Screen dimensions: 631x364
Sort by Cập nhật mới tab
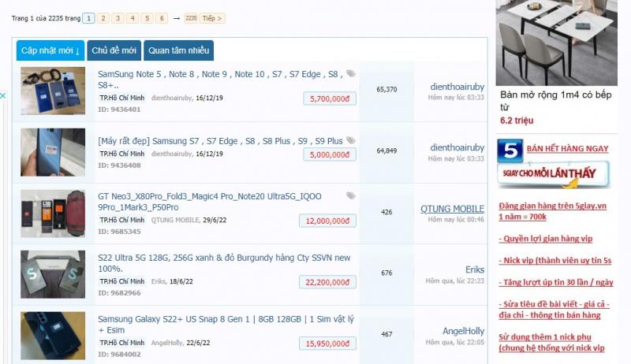(50, 50)
